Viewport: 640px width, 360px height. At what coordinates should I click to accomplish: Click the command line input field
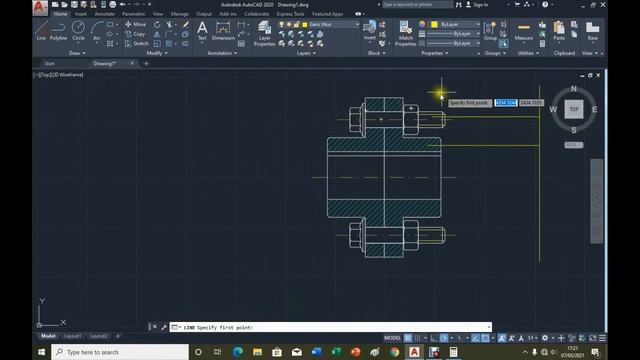331,327
